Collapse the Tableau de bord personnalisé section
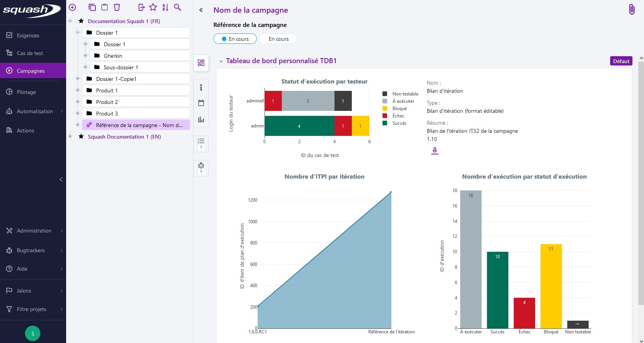The width and height of the screenshot is (644, 343). (x=221, y=61)
